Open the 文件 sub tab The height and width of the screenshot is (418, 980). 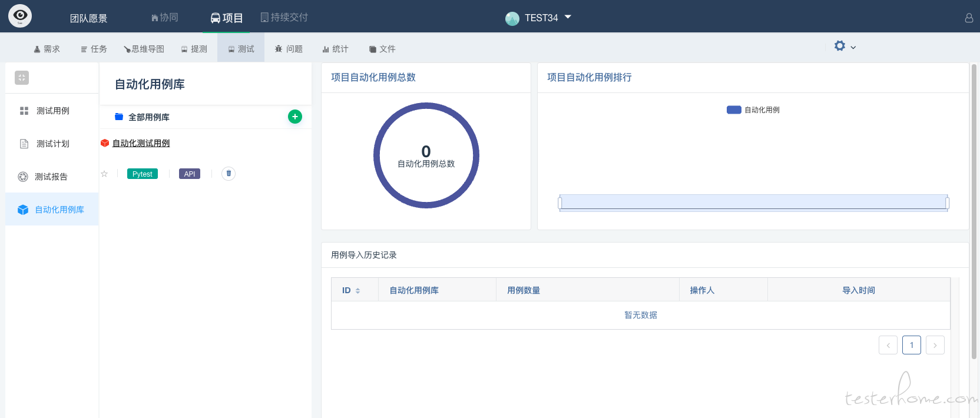(382, 49)
